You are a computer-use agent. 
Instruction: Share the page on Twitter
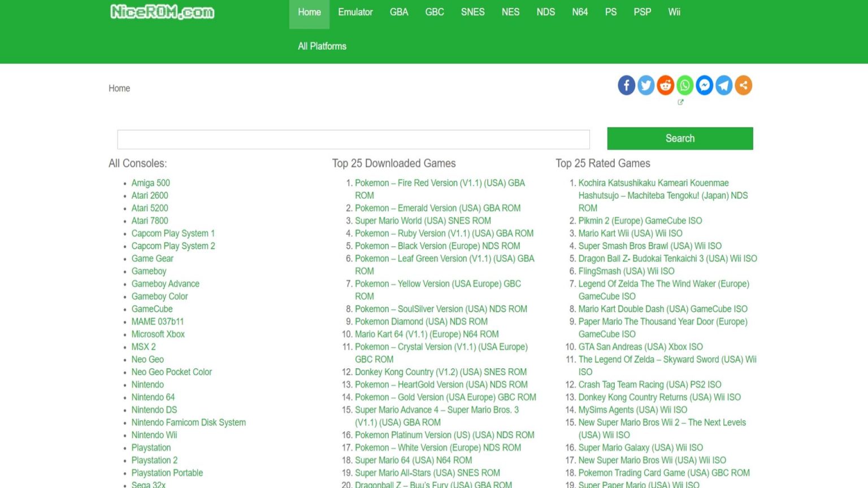(x=646, y=85)
